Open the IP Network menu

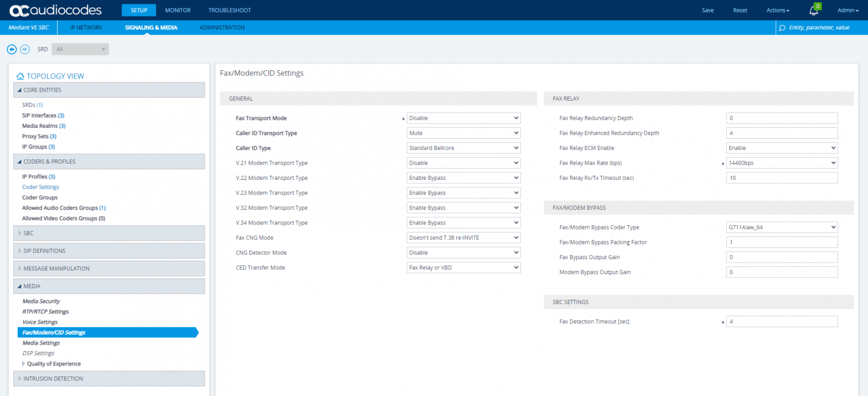click(86, 27)
